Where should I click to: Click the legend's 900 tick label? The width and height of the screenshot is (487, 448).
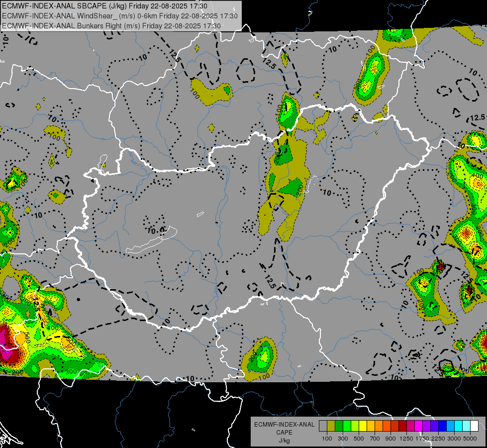(390, 439)
